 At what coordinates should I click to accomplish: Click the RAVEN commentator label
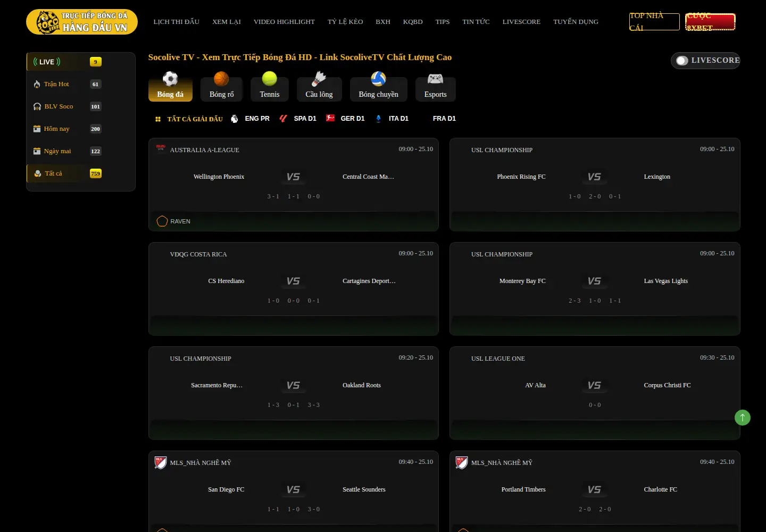pos(180,221)
